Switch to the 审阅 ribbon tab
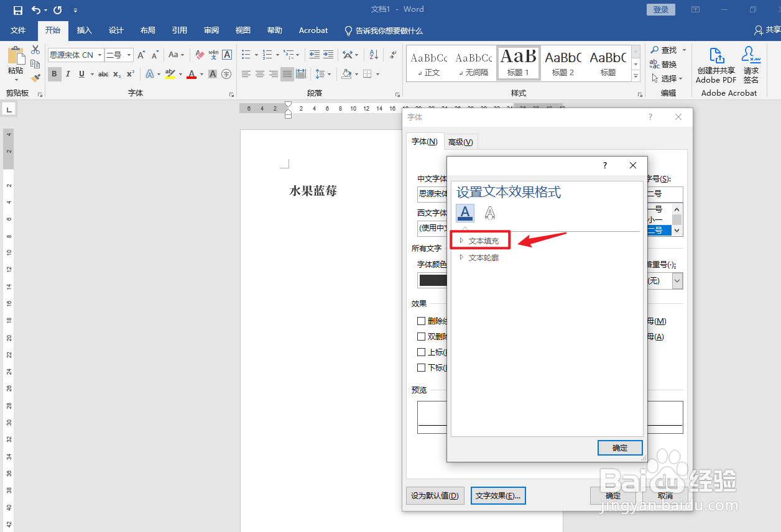This screenshot has width=781, height=532. point(211,30)
